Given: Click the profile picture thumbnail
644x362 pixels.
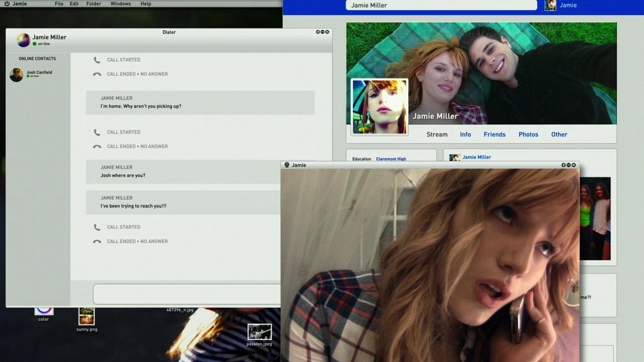Looking at the screenshot, I should 379,106.
